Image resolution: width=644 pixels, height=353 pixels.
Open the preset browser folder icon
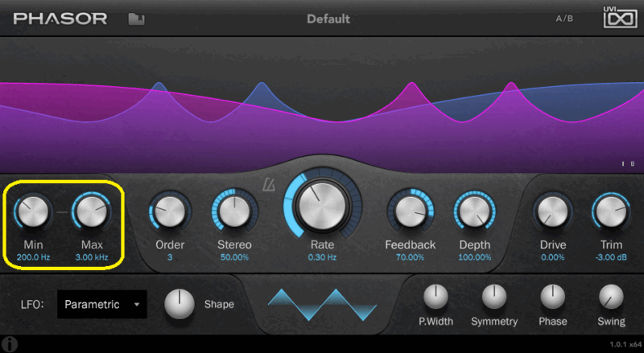pyautogui.click(x=136, y=18)
